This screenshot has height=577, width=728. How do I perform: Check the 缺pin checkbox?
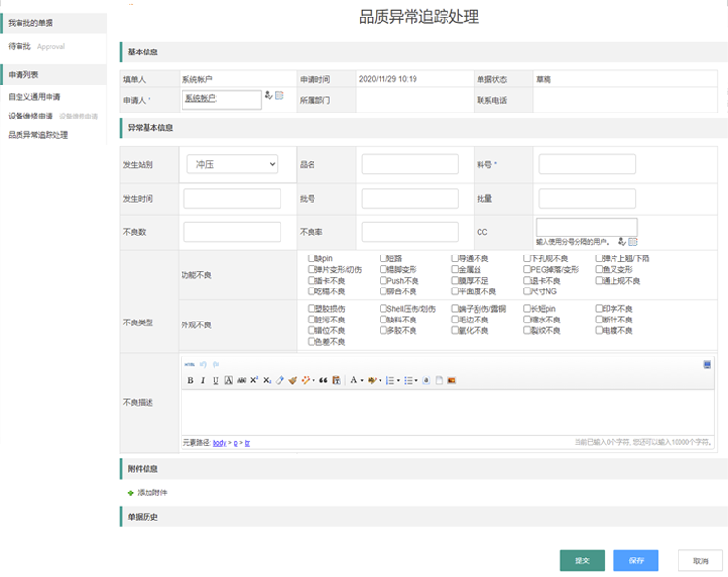click(311, 257)
